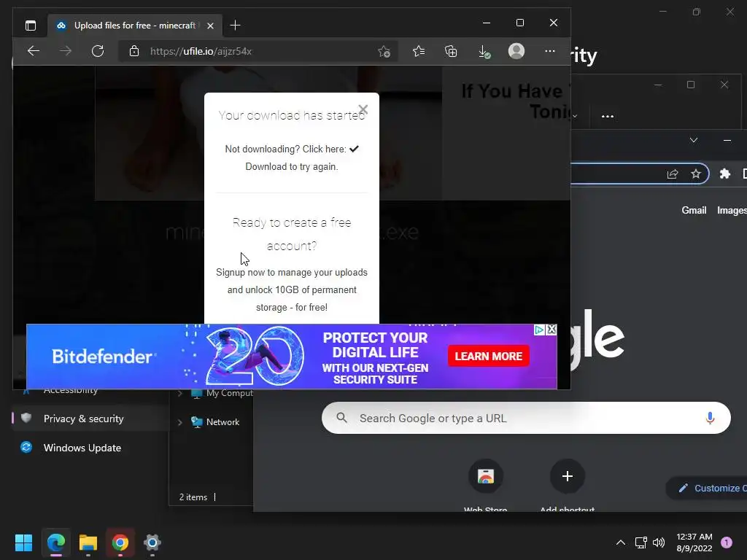Click 2 items status in File Explorer
The width and height of the screenshot is (747, 560).
193,497
